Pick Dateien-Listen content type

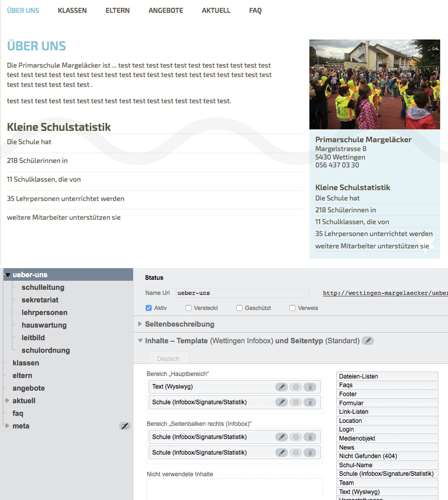387,377
